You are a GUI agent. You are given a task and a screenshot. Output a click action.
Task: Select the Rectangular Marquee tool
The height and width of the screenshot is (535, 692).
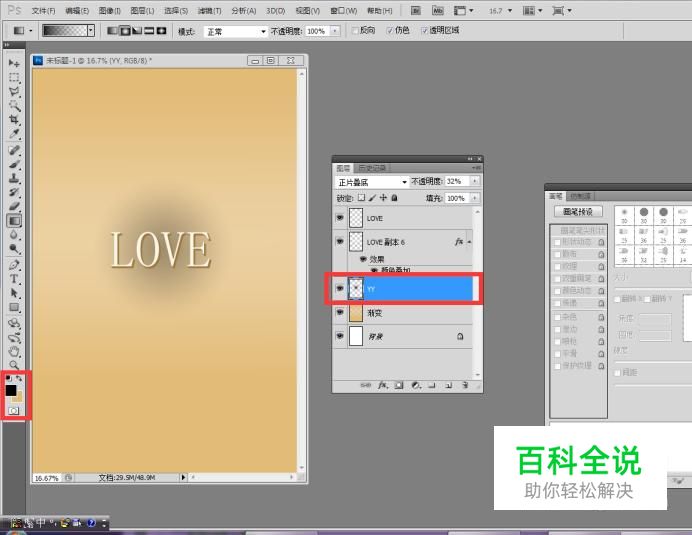[14, 78]
